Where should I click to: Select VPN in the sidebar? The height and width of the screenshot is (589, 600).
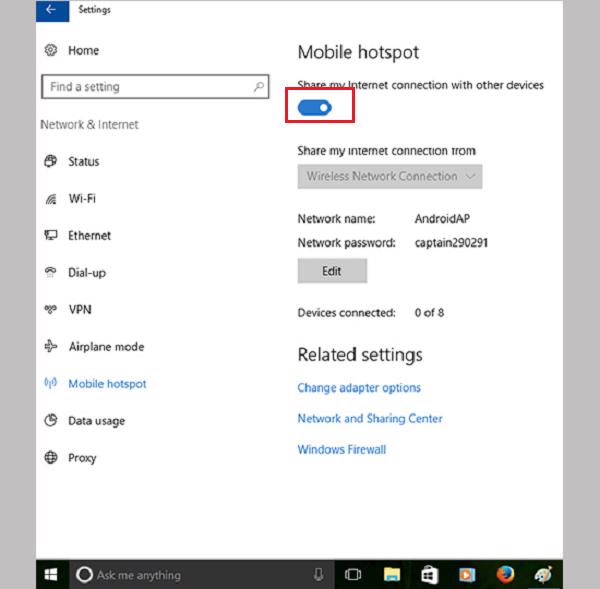pyautogui.click(x=79, y=310)
